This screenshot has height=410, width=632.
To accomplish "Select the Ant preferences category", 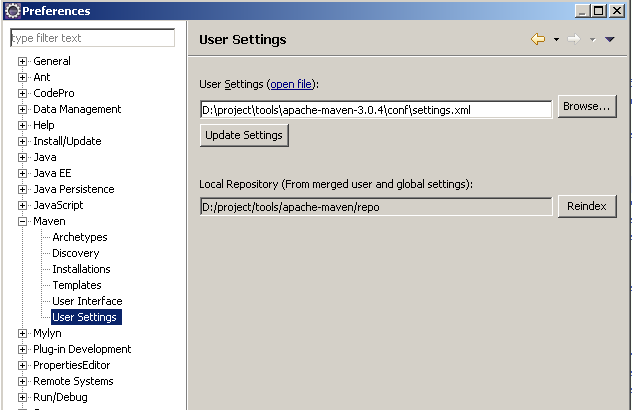I will (x=42, y=77).
